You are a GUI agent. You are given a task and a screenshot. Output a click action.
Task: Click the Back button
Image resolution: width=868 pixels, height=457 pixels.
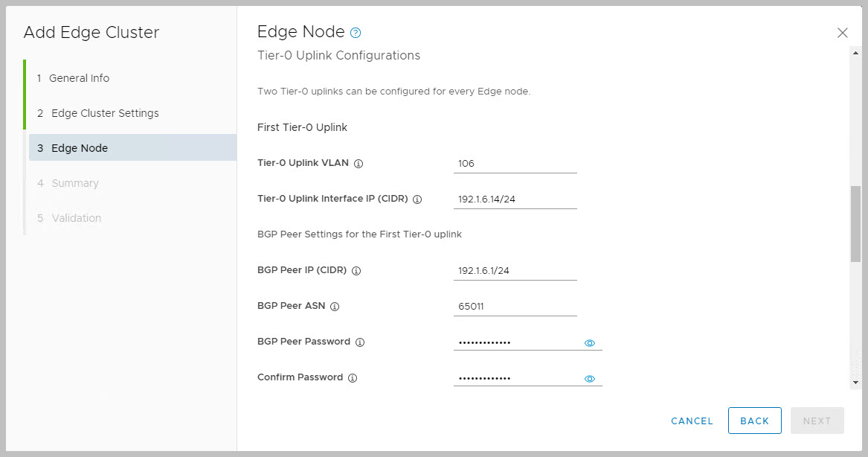tap(754, 421)
